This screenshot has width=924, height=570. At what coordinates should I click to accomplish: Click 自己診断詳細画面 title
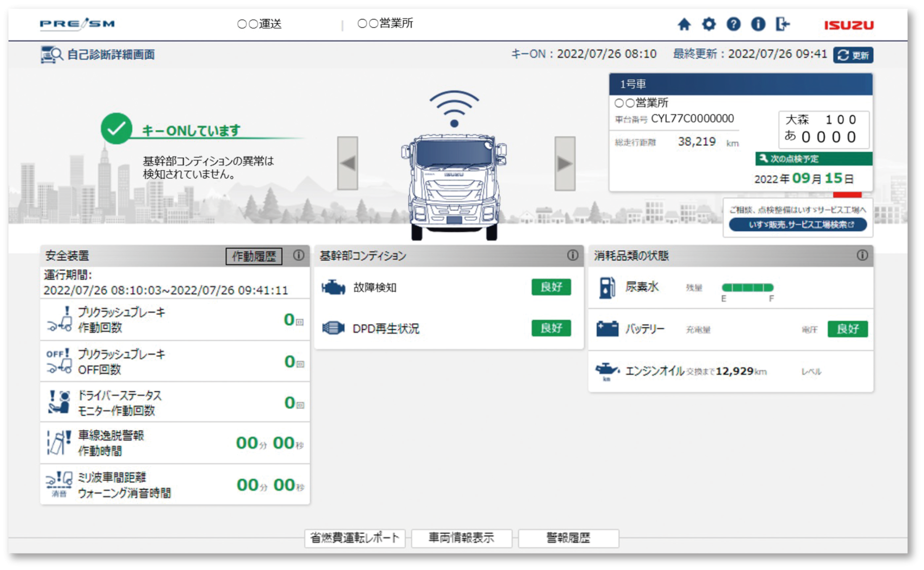[111, 54]
